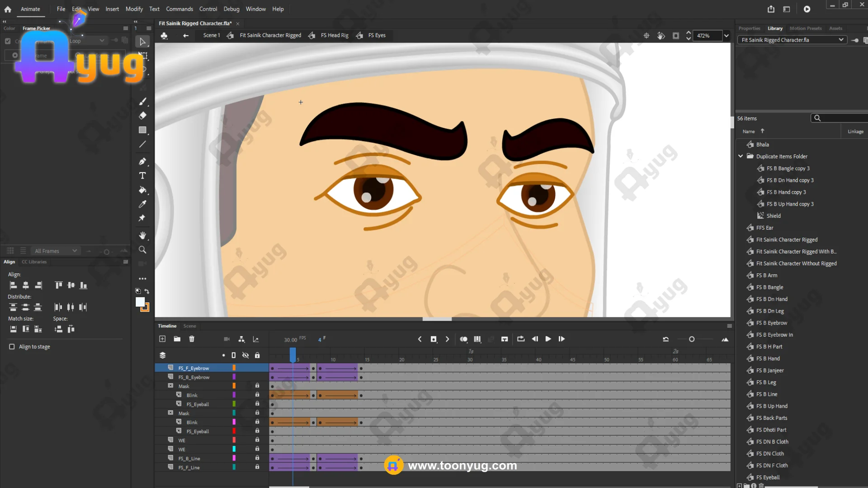The image size is (868, 488).
Task: Open the Modify menu
Action: (x=134, y=9)
